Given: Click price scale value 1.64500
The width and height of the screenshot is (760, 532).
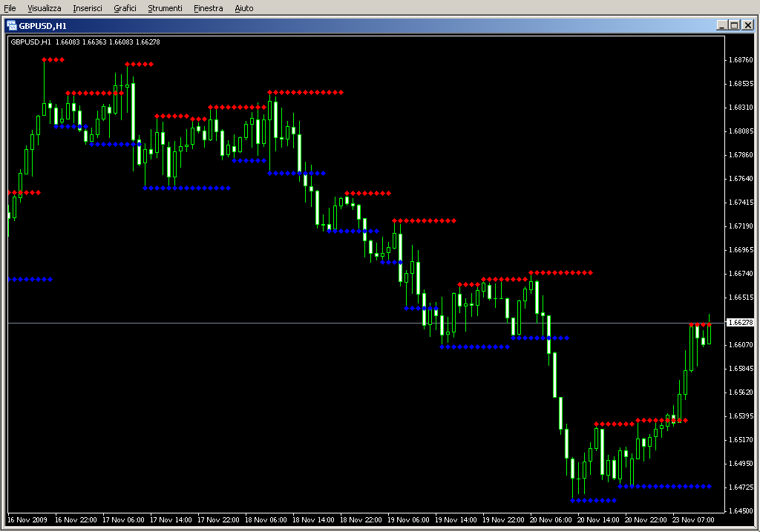Looking at the screenshot, I should pos(741,511).
